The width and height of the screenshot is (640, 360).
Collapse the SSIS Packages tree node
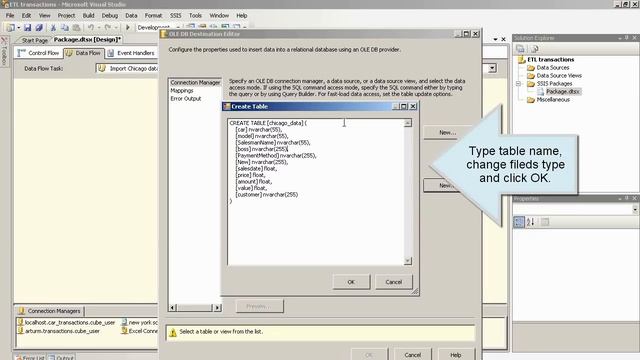point(518,84)
